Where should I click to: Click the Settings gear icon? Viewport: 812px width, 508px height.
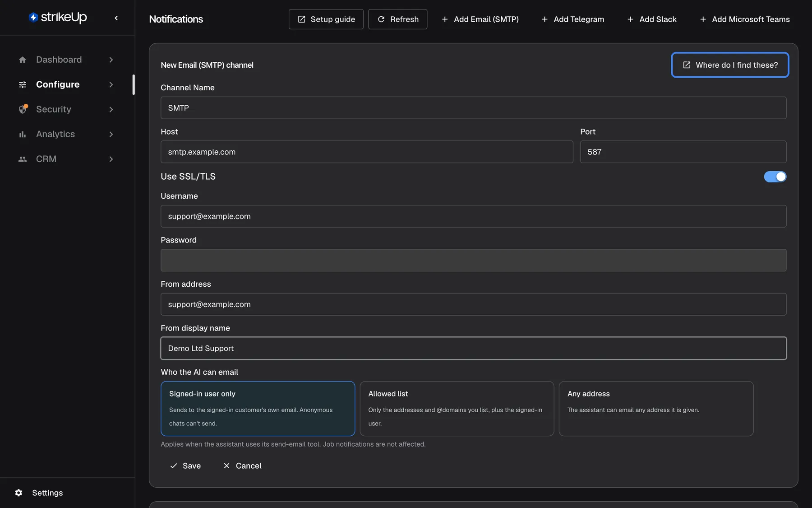[x=18, y=493]
